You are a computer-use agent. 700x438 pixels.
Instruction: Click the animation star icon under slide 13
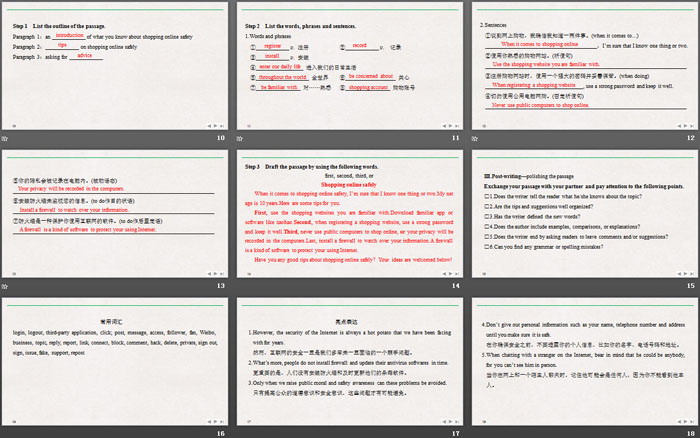coord(7,286)
